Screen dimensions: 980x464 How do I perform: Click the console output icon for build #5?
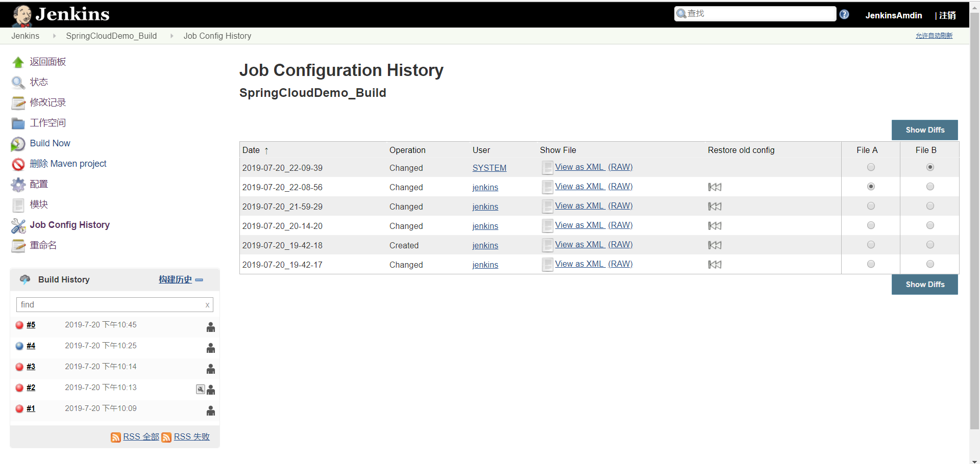point(211,327)
